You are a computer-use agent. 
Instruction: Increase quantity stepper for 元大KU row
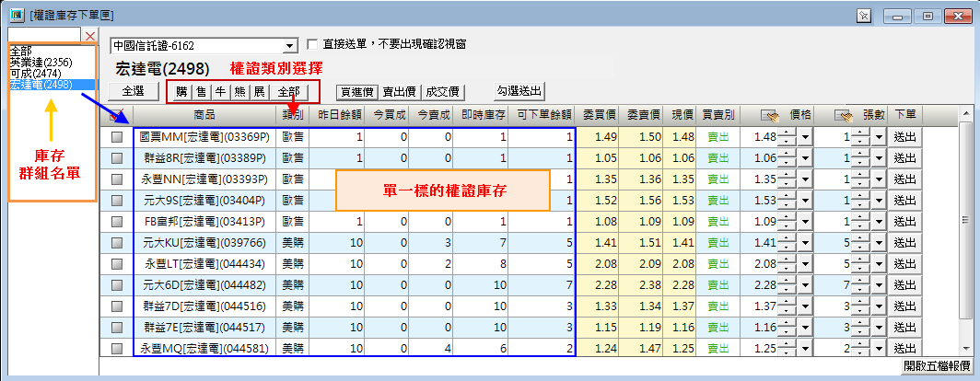(859, 238)
